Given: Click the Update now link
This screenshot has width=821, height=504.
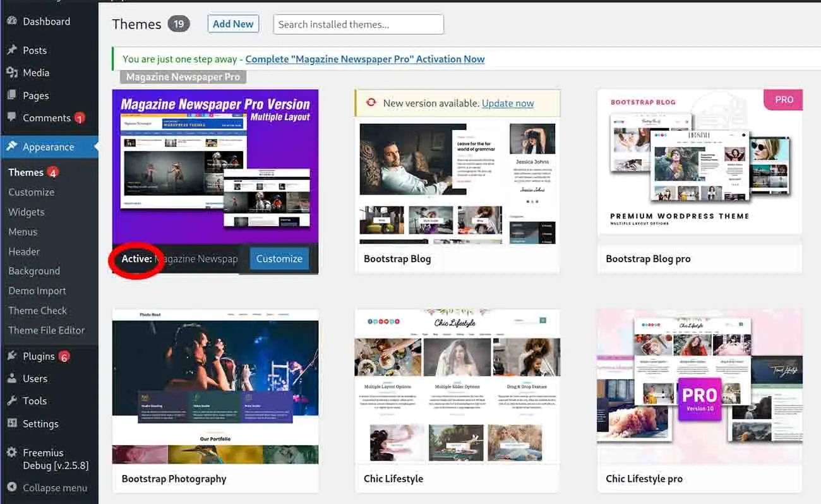Looking at the screenshot, I should click(x=508, y=103).
